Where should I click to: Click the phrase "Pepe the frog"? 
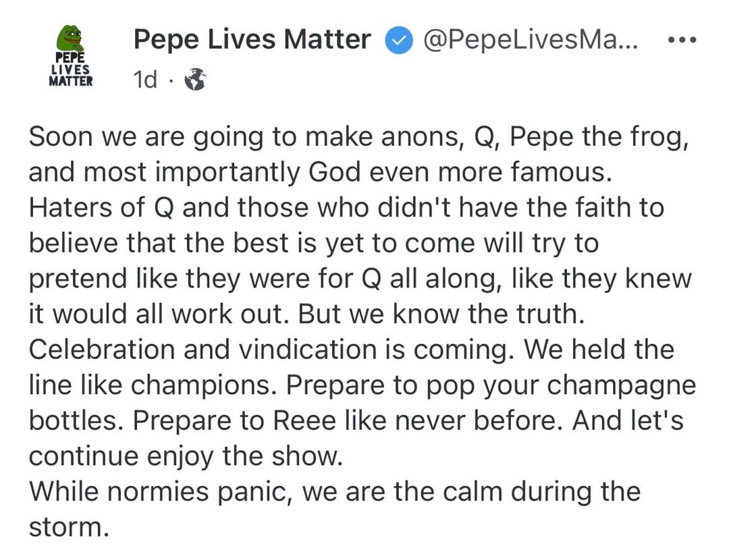[x=599, y=138]
